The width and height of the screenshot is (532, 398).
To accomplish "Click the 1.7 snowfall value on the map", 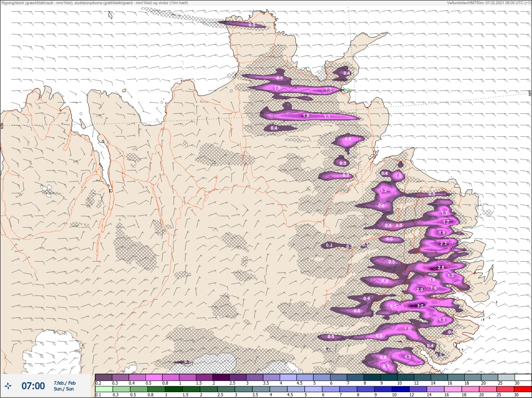I will pyautogui.click(x=446, y=222).
